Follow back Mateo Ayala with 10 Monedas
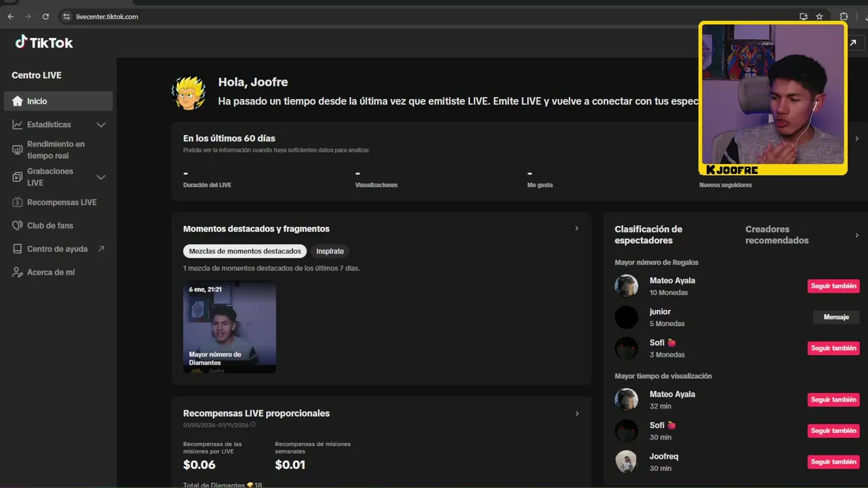The height and width of the screenshot is (488, 868). click(x=833, y=286)
